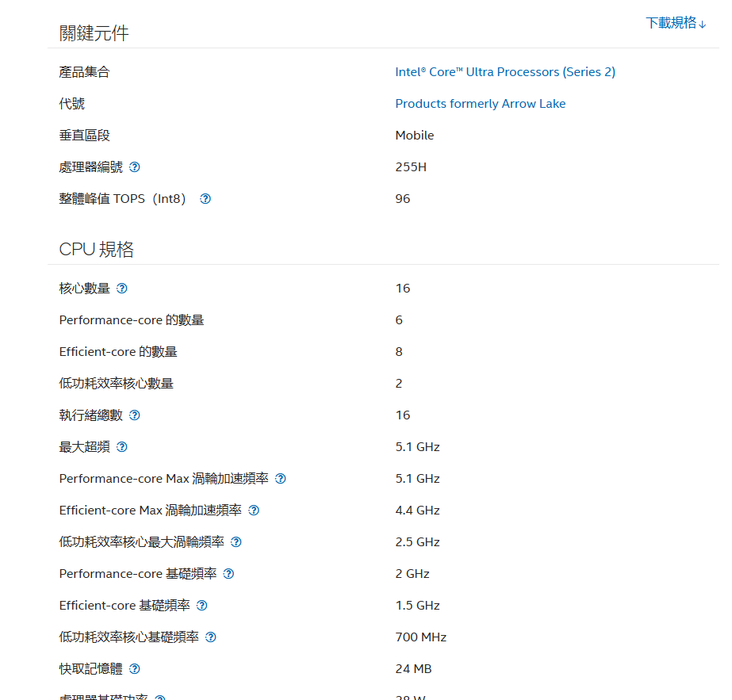Click the 處理器編號 label
732x700 pixels.
pyautogui.click(x=91, y=167)
